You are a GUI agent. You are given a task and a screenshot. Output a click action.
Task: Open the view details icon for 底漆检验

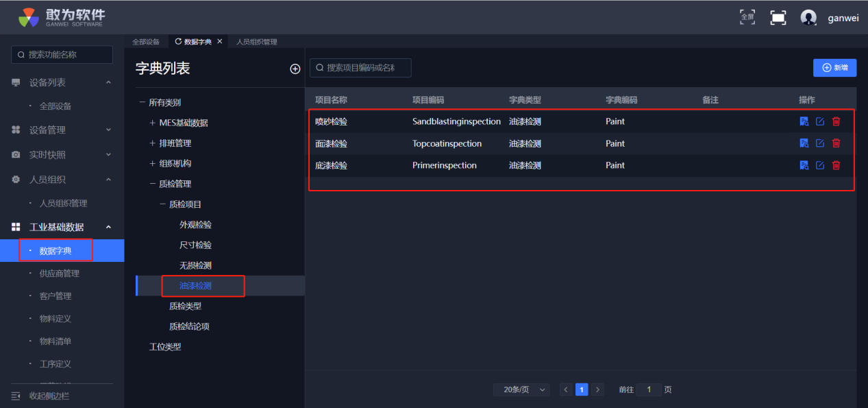pyautogui.click(x=804, y=165)
